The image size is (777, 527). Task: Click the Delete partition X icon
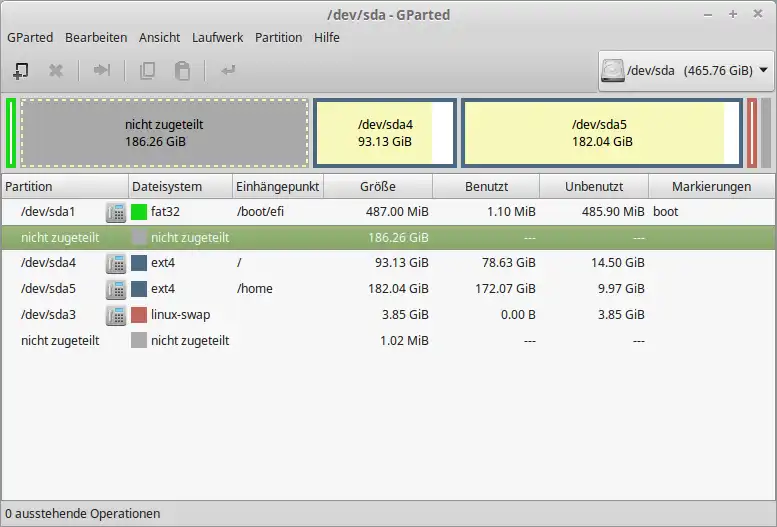[56, 71]
